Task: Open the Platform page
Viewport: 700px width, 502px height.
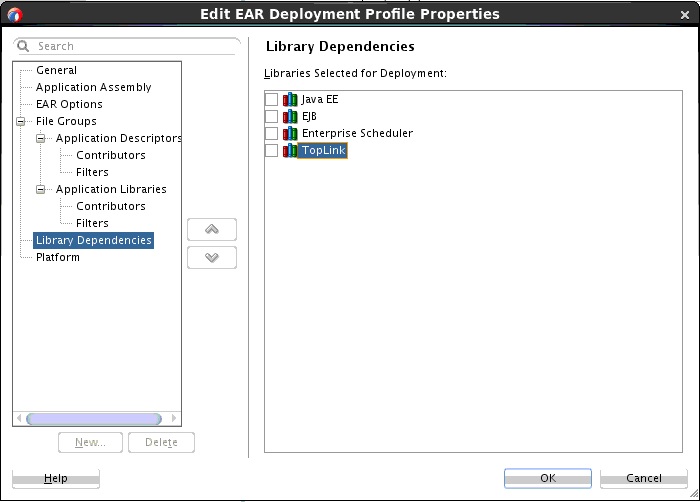Action: (58, 257)
